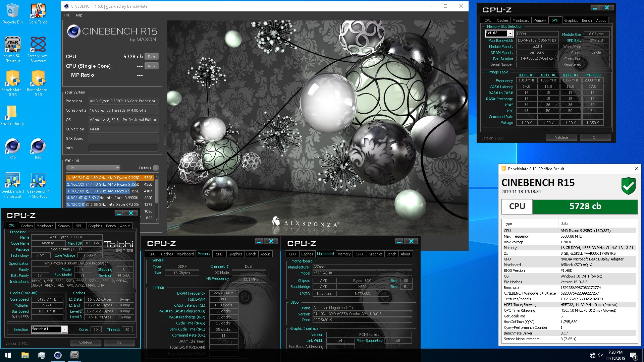The height and width of the screenshot is (362, 644).
Task: Open the Help menu in Cinebench
Action: tap(78, 15)
